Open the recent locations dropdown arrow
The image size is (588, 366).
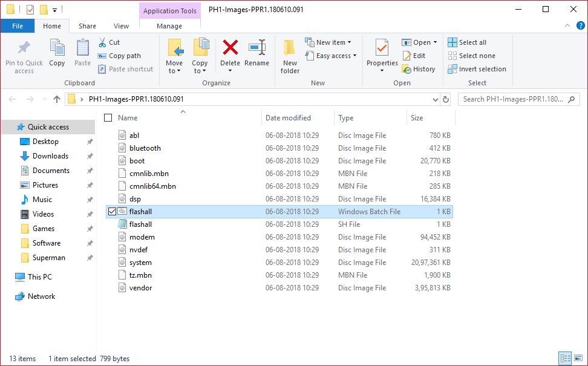[x=44, y=99]
